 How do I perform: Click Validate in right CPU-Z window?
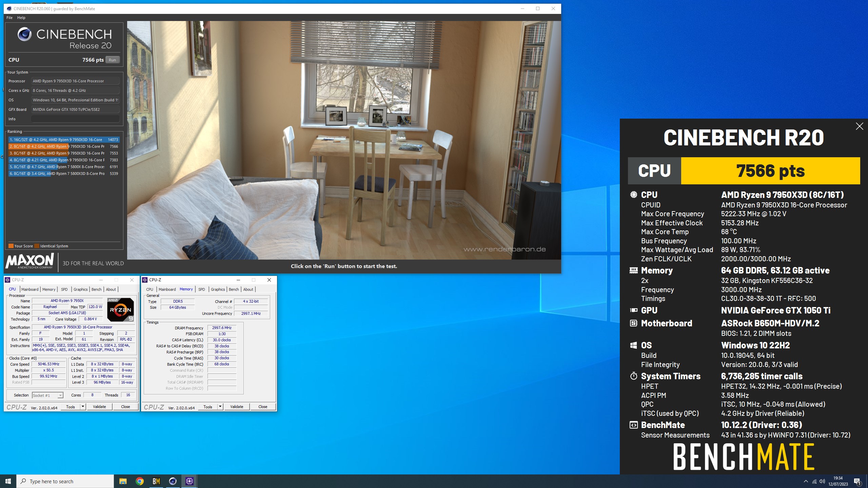(237, 407)
